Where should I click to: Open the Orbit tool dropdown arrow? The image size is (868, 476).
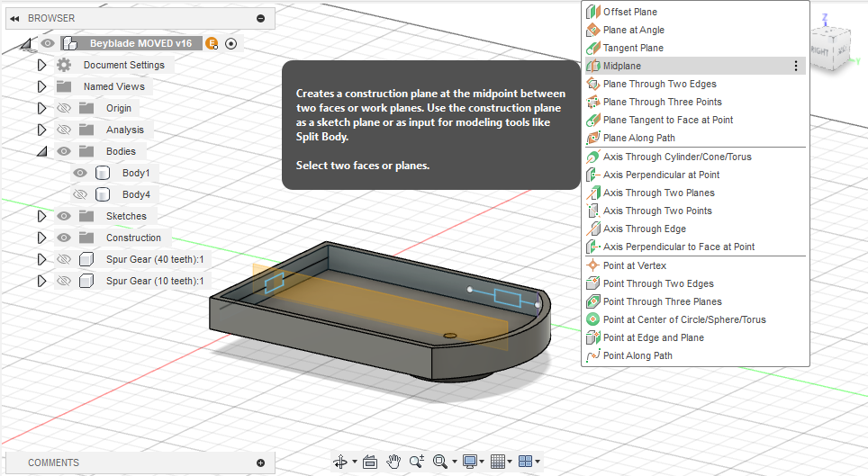pos(354,461)
